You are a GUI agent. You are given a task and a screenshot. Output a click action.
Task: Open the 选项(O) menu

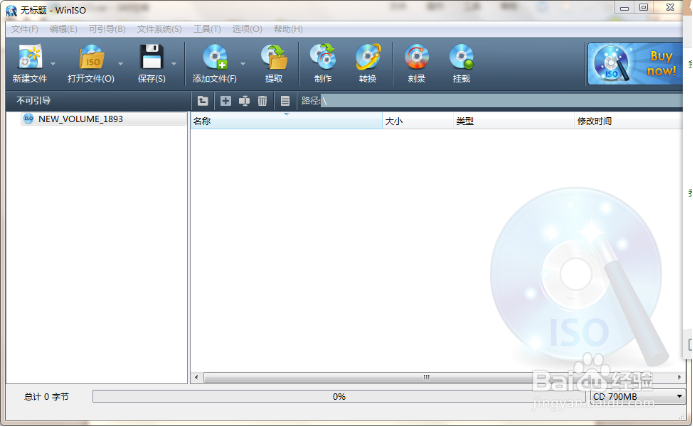(x=247, y=29)
